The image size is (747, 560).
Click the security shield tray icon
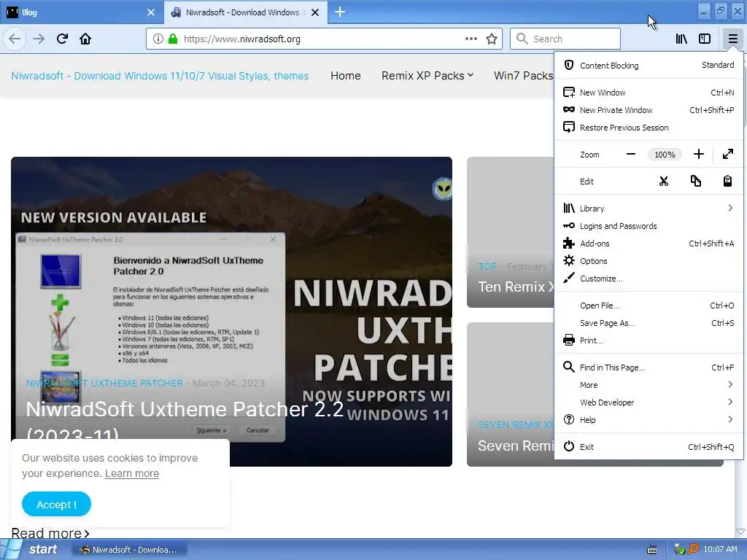[679, 550]
